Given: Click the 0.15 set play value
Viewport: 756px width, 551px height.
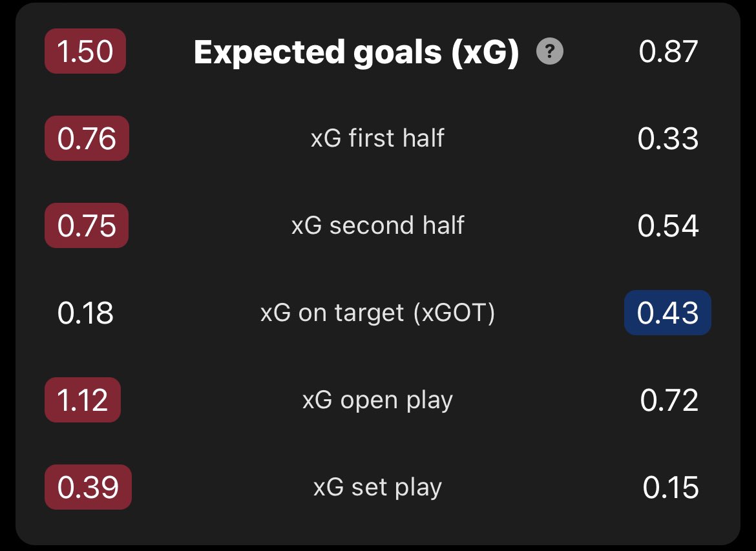Looking at the screenshot, I should coord(671,487).
